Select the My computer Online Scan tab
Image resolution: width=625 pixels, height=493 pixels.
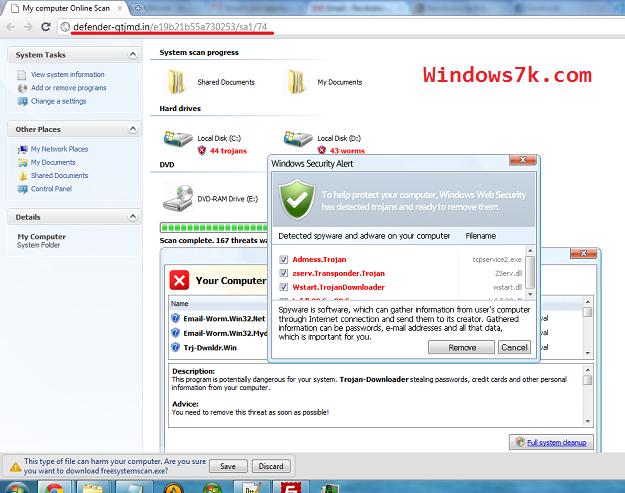pyautogui.click(x=66, y=8)
